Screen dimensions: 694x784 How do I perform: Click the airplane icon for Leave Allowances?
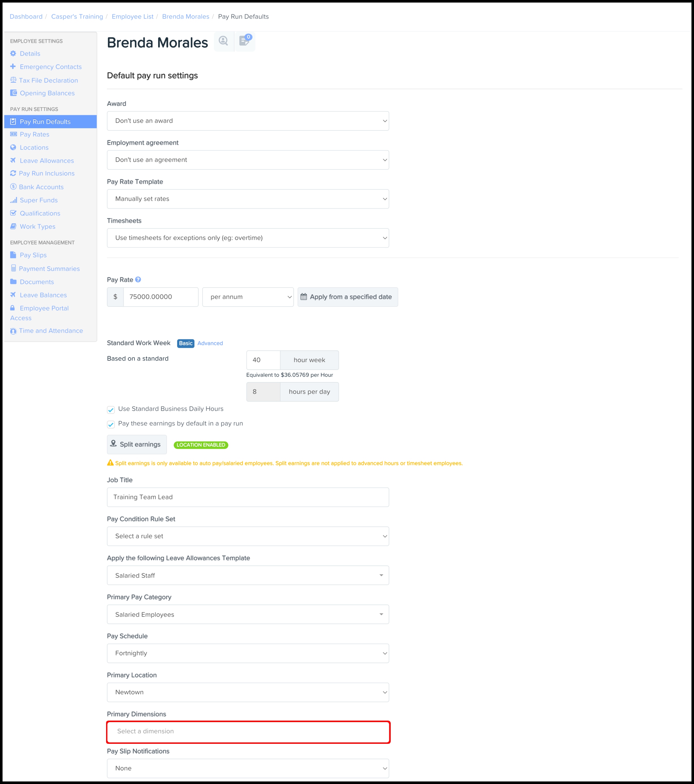[13, 160]
